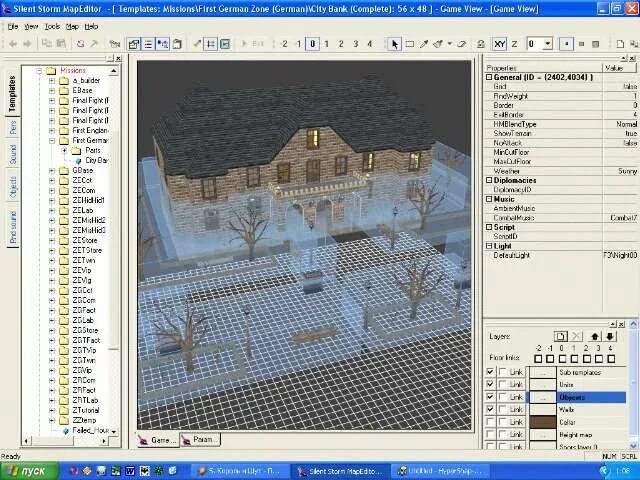The width and height of the screenshot is (640, 480).
Task: Click Layers panel scrollbar down arrow
Action: coord(633,445)
